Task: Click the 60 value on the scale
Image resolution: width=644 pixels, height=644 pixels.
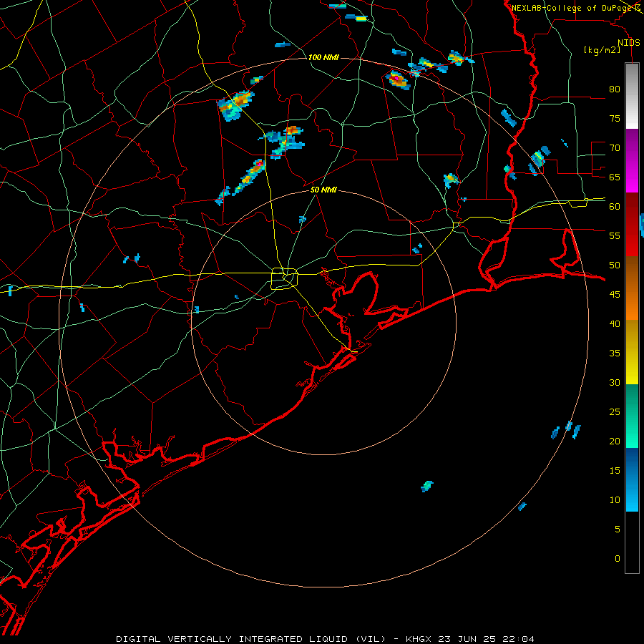Action: 615,207
